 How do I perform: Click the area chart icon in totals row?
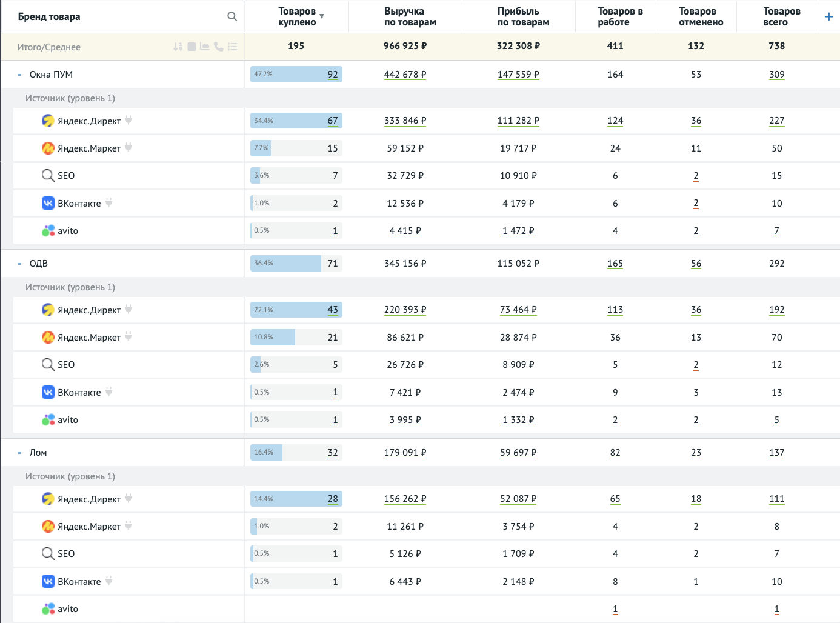click(x=205, y=47)
